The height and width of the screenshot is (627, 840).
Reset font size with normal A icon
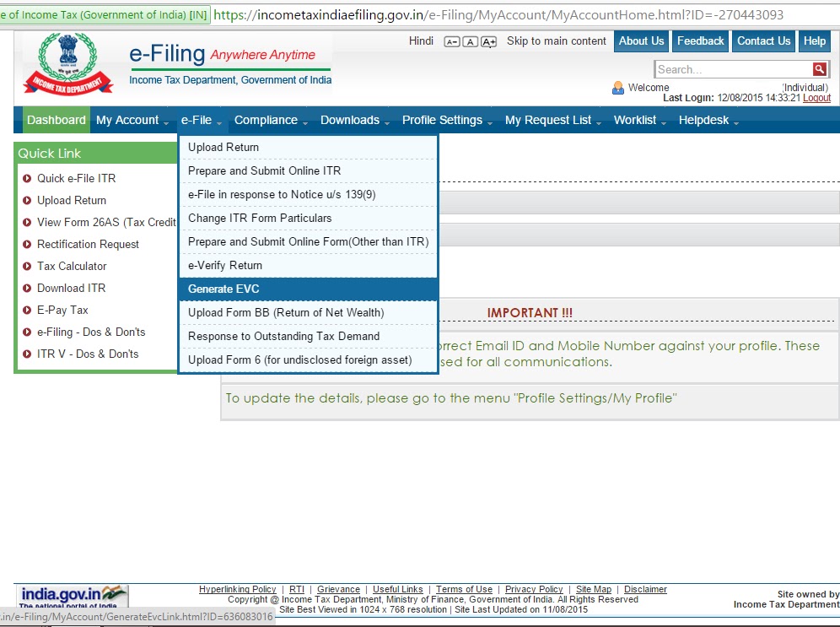[x=470, y=42]
